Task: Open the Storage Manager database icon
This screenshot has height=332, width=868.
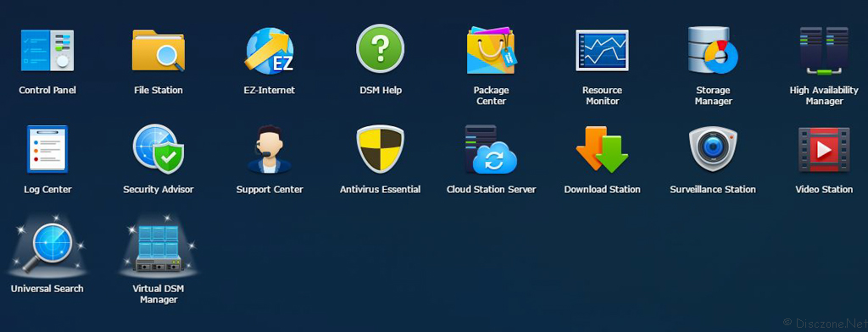Action: point(713,50)
